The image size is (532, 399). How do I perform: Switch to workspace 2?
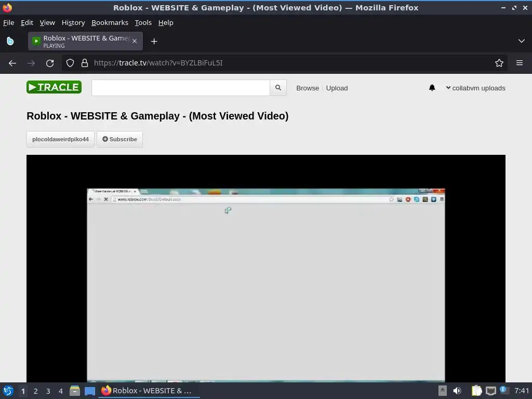[x=36, y=391]
